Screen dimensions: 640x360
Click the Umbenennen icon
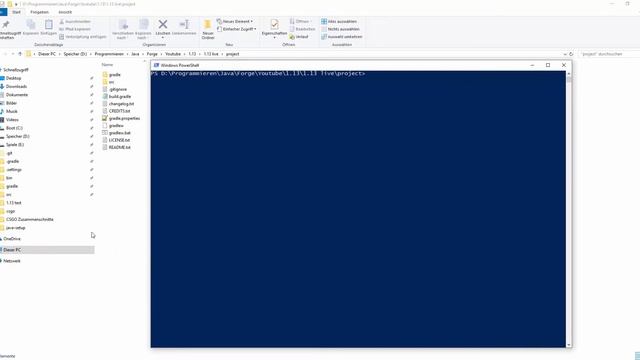point(184,24)
